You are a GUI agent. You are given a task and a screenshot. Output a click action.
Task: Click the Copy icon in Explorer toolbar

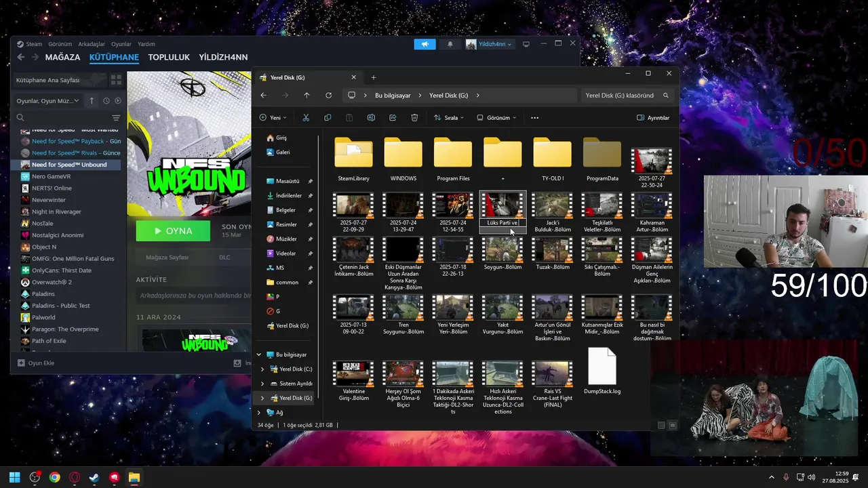click(328, 117)
